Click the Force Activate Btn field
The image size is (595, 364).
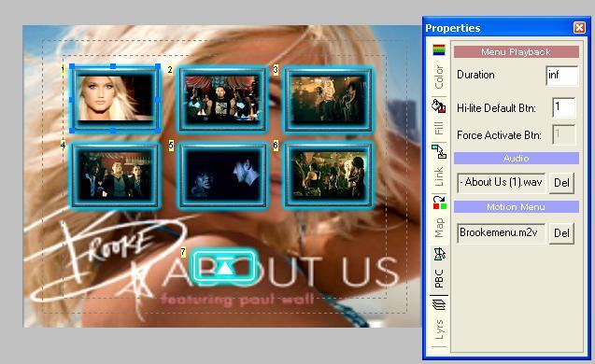(564, 134)
